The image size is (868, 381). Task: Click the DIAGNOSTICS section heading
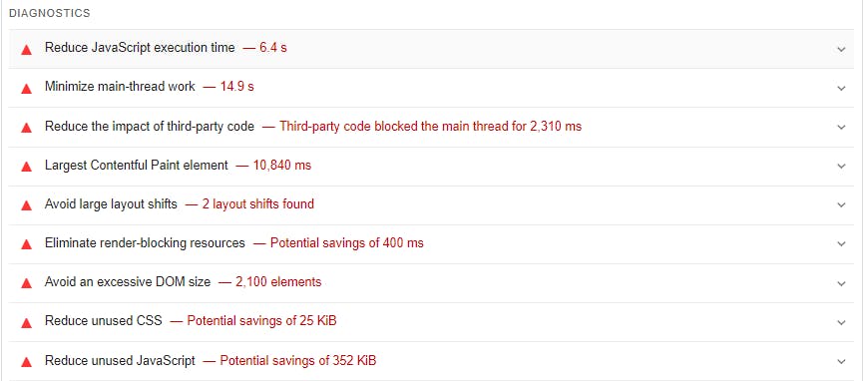[x=50, y=13]
